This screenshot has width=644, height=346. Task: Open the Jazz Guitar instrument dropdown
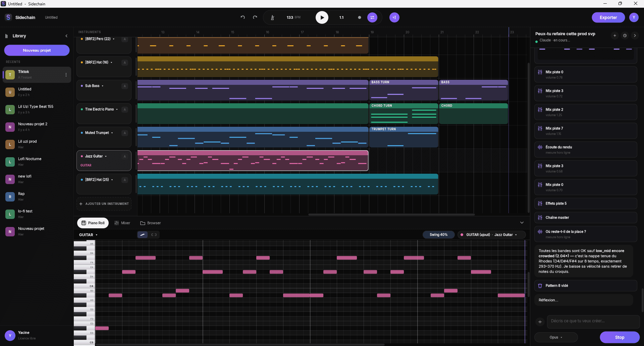(106, 156)
